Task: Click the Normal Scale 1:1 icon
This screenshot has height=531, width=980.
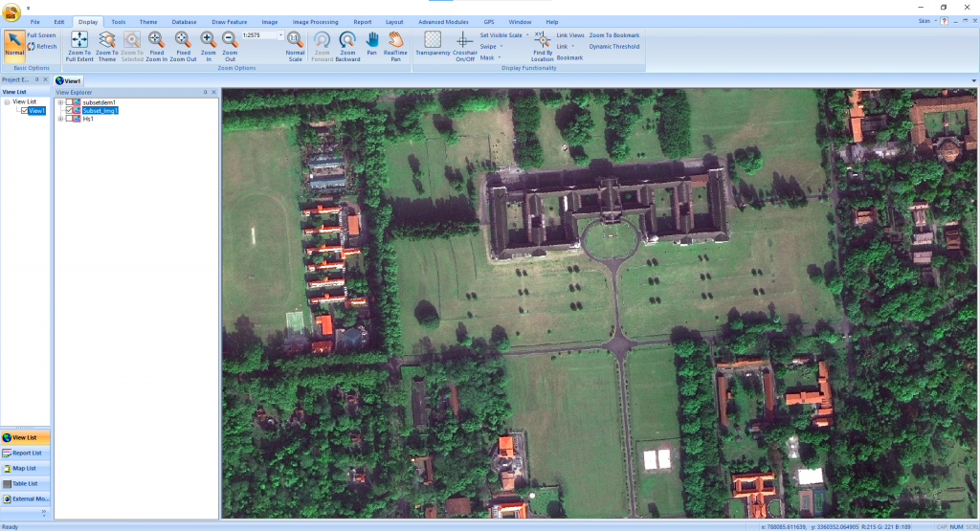Action: click(295, 40)
